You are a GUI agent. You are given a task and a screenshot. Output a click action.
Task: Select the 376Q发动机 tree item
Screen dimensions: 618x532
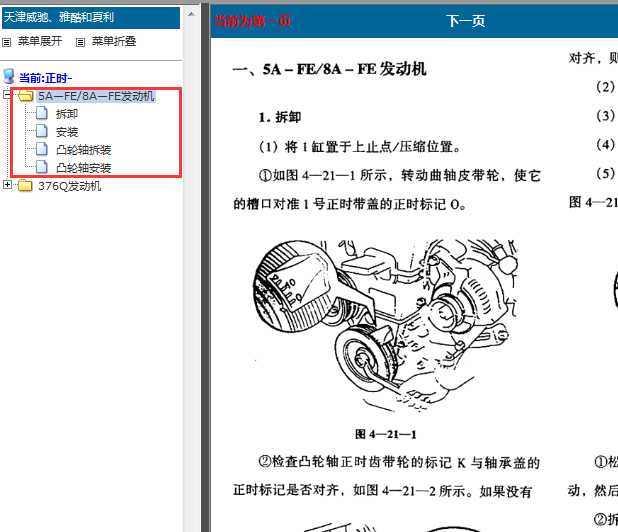69,186
